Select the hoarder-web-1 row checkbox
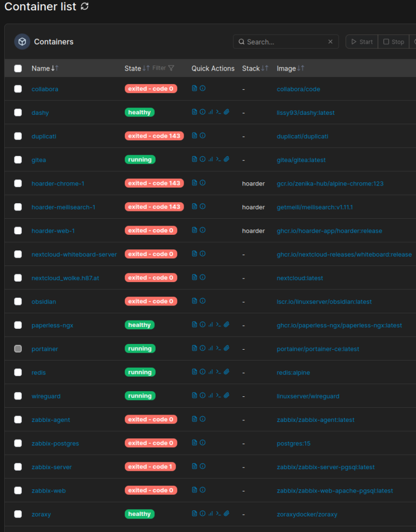 coord(18,231)
